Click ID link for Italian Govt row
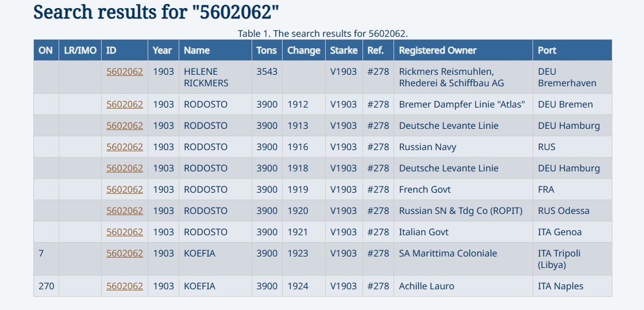This screenshot has height=310, width=644. [x=125, y=232]
